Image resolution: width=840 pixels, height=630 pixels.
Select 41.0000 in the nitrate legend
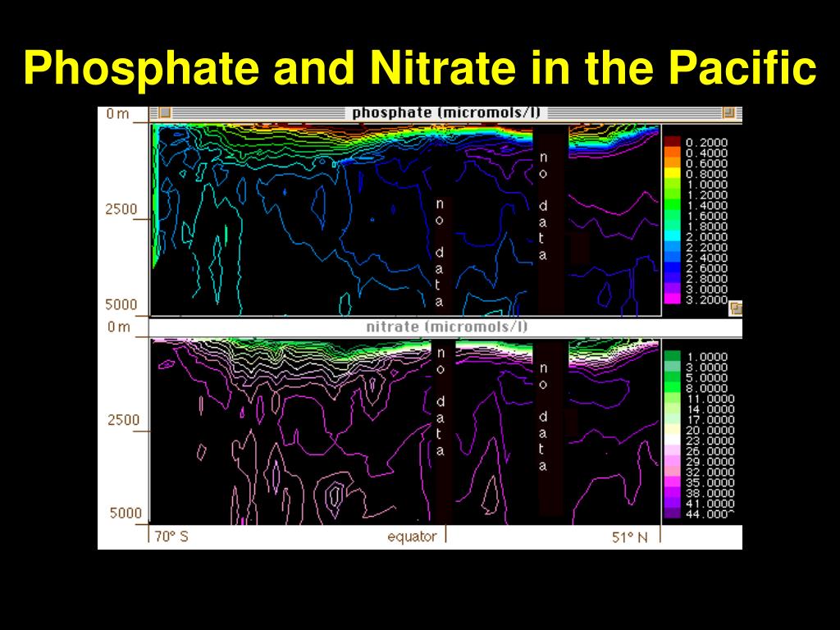pyautogui.click(x=710, y=503)
